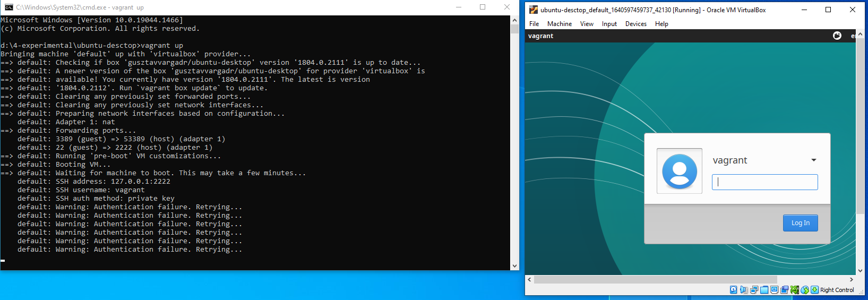This screenshot has height=300, width=868.
Task: Open the View menu in VirtualBox
Action: [x=587, y=24]
